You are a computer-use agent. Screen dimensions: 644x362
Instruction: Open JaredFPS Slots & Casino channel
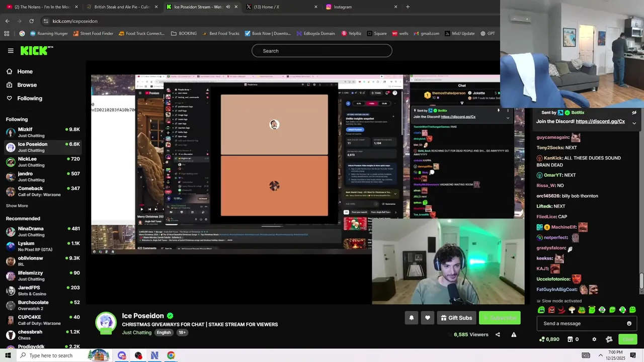pyautogui.click(x=43, y=291)
